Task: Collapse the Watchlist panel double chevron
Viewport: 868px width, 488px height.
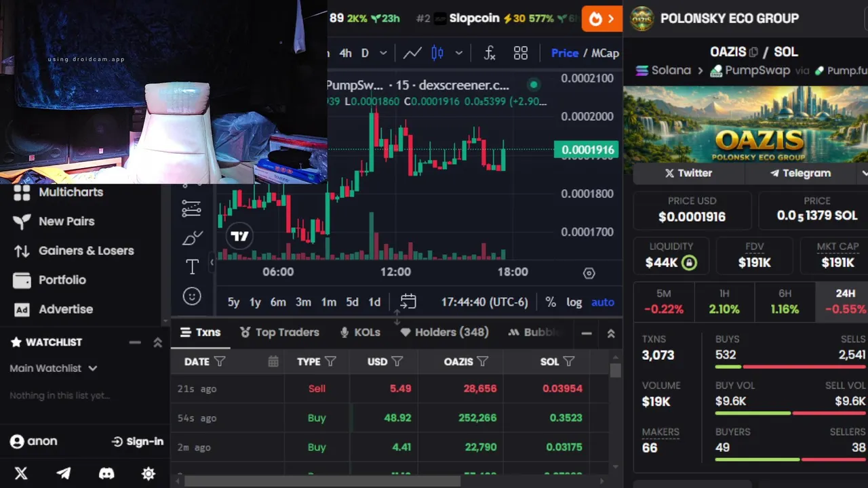Action: coord(157,342)
